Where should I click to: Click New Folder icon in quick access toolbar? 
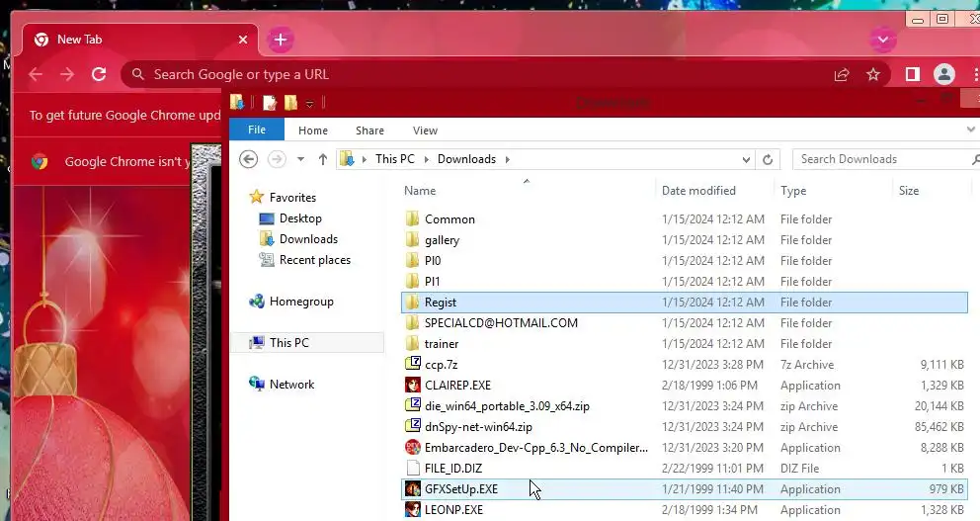tap(290, 103)
